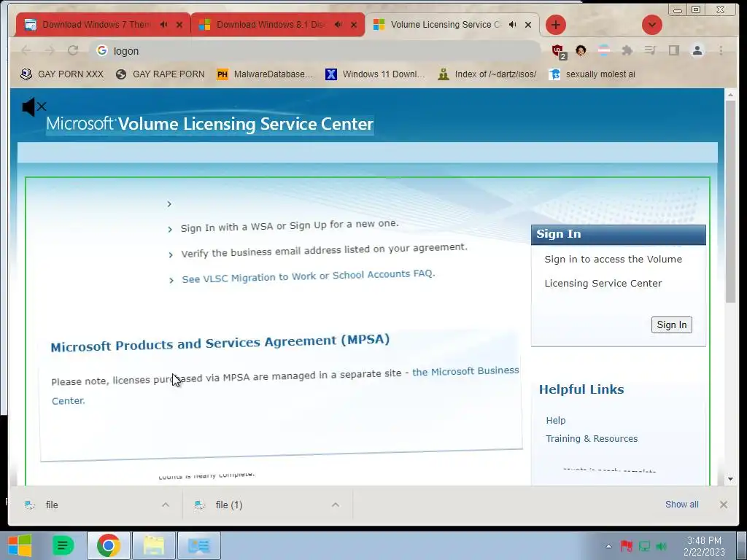Image resolution: width=747 pixels, height=560 pixels.
Task: Open the Chrome profile icon
Action: click(x=697, y=50)
